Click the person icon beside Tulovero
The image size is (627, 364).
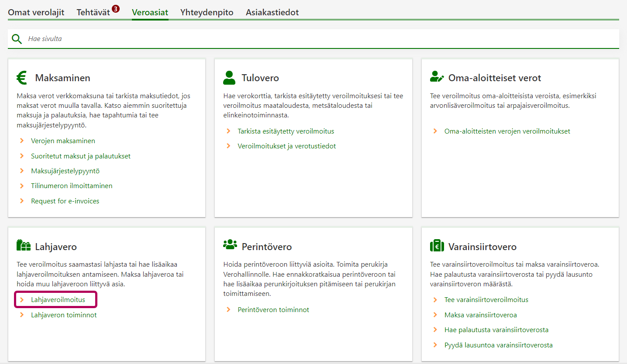tap(229, 78)
